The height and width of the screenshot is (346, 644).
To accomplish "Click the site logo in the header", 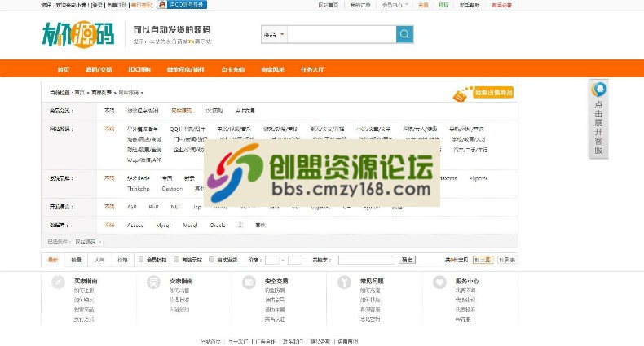I will point(78,34).
